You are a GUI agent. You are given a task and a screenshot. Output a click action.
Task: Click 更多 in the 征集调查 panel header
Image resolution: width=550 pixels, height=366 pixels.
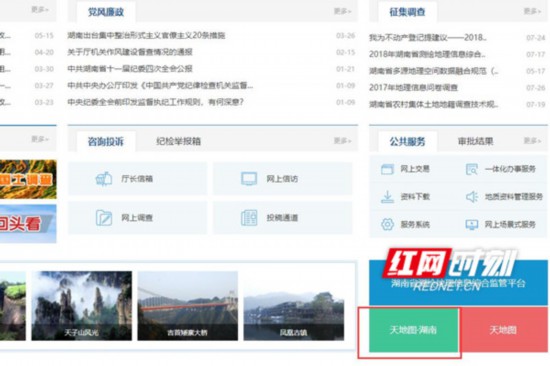pos(532,11)
